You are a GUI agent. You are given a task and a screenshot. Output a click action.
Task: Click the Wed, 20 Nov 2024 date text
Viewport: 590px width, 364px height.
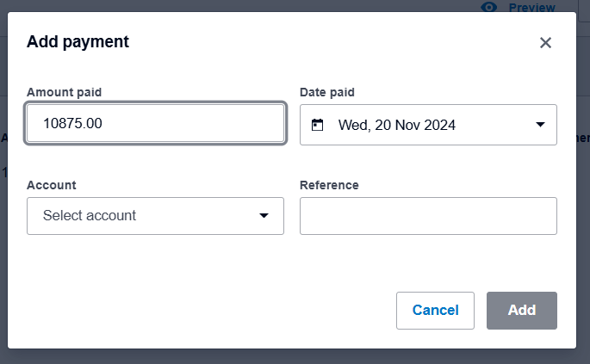click(396, 125)
